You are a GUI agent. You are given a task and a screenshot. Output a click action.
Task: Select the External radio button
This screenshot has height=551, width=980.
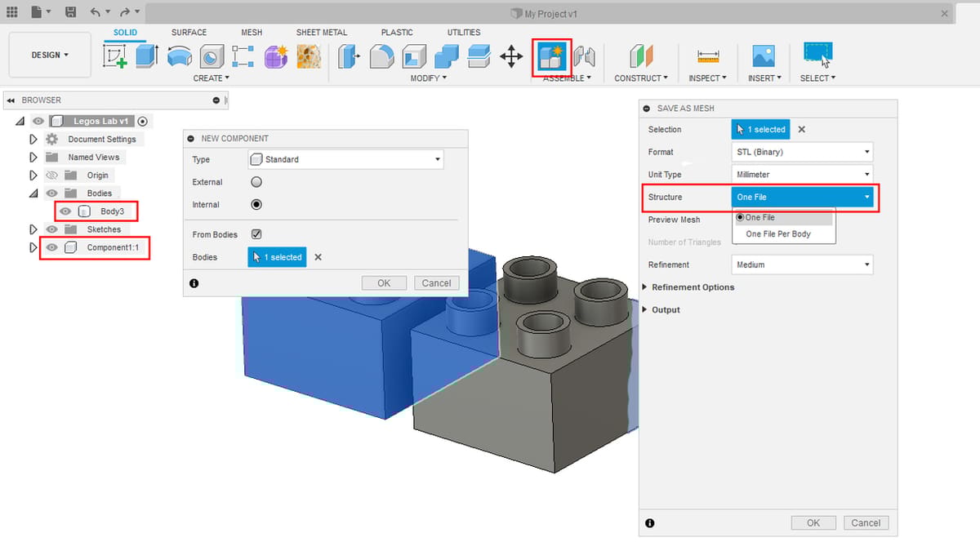(x=256, y=182)
